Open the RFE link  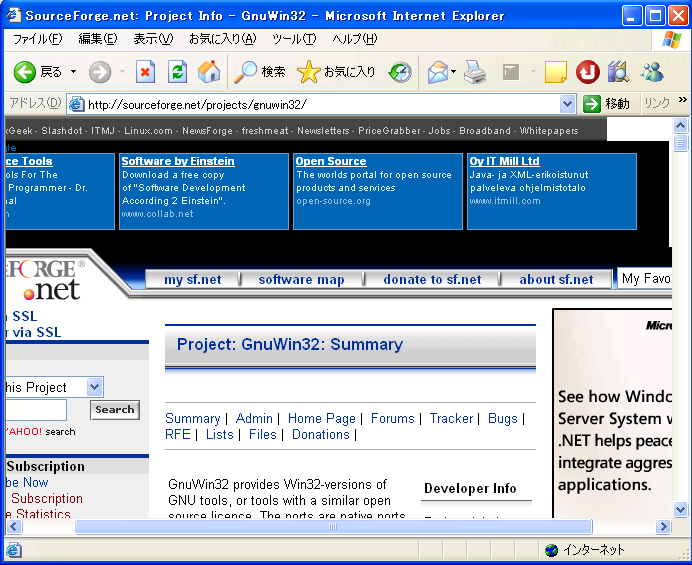tap(177, 434)
